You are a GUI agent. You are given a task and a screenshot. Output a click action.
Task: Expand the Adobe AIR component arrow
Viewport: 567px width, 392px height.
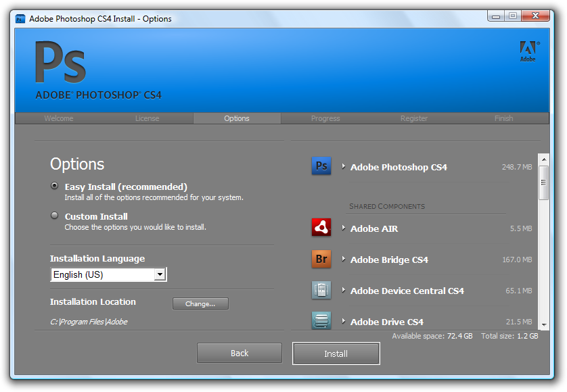344,228
